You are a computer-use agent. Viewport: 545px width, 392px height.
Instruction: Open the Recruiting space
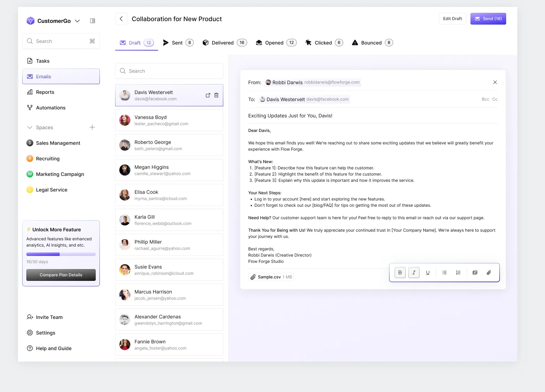click(61, 159)
